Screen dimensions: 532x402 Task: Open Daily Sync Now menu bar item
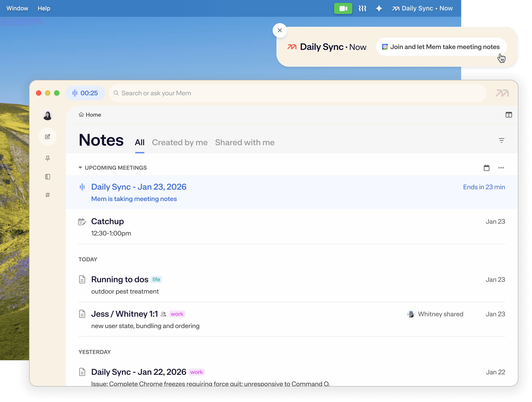(422, 8)
